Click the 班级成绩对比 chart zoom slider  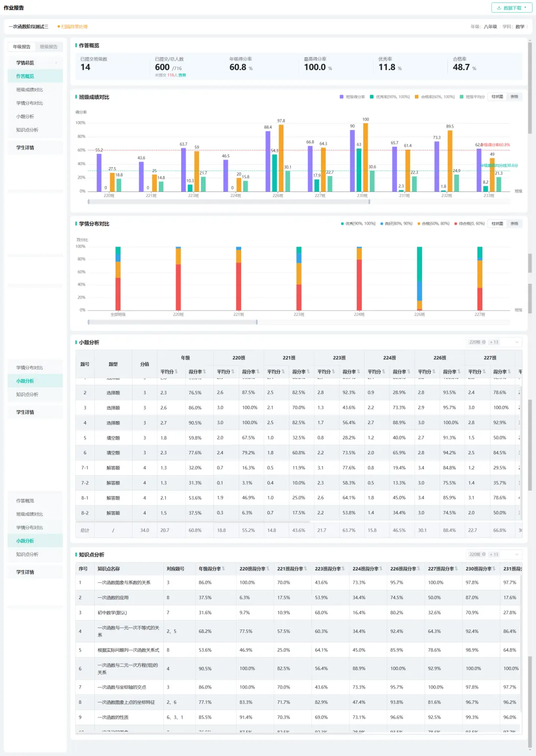pos(229,202)
